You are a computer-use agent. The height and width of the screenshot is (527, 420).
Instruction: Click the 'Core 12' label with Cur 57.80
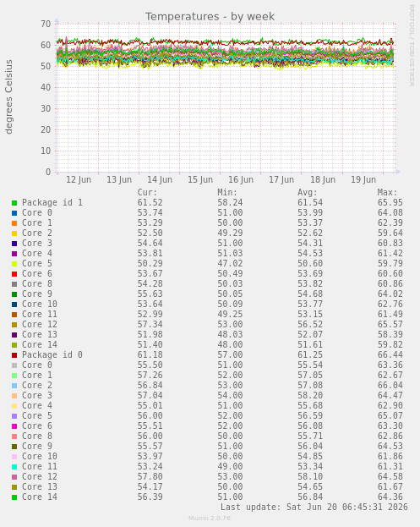pyautogui.click(x=40, y=477)
